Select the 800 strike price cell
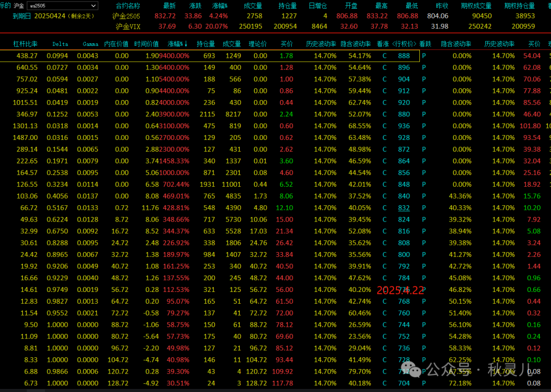The image size is (551, 392). [404, 255]
